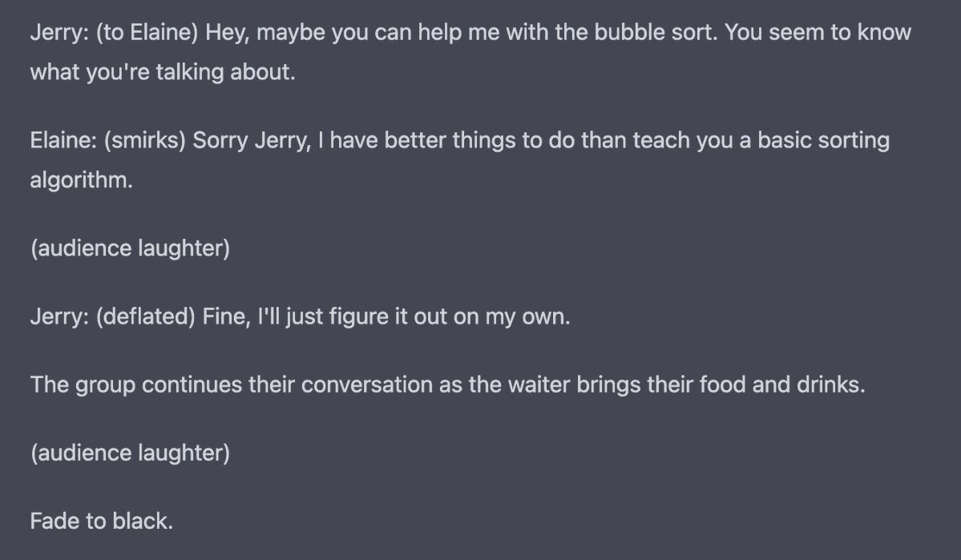Click "Sorry Jerry," in Elaine's reply

[x=251, y=141]
